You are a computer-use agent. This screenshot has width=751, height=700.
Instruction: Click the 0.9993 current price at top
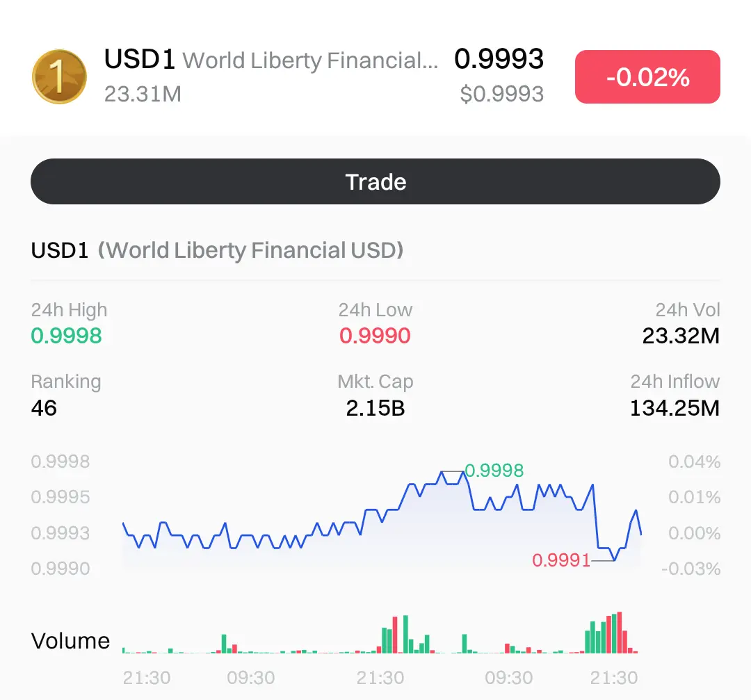[x=499, y=59]
